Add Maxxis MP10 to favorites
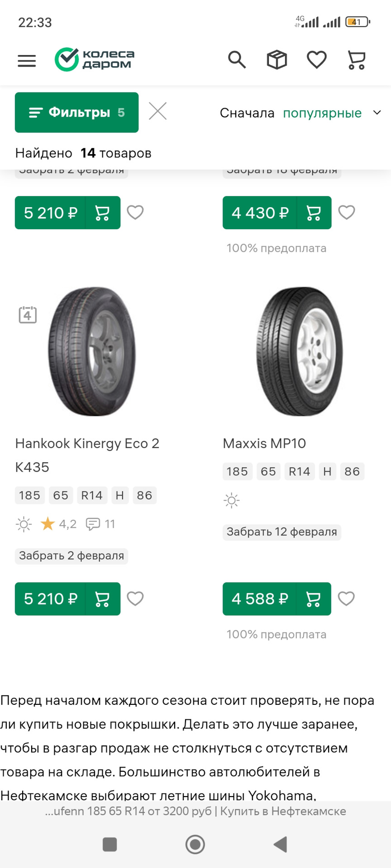391x868 pixels. tap(347, 599)
